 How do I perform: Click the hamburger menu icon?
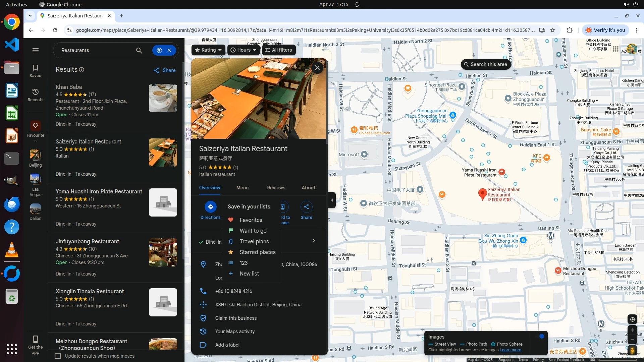tap(35, 50)
